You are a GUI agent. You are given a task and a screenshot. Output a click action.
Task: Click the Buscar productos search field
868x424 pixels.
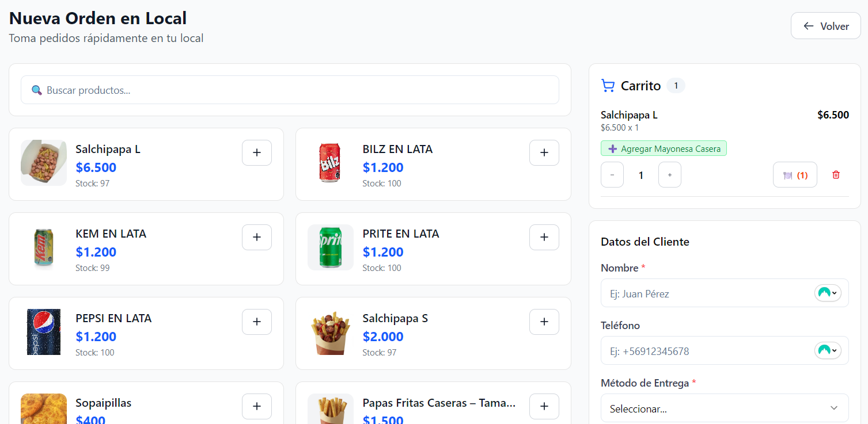click(288, 90)
